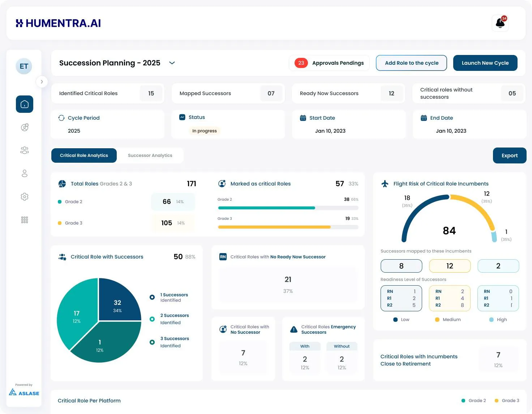532x414 pixels.
Task: Click the Emergency Successors warning icon
Action: (294, 329)
